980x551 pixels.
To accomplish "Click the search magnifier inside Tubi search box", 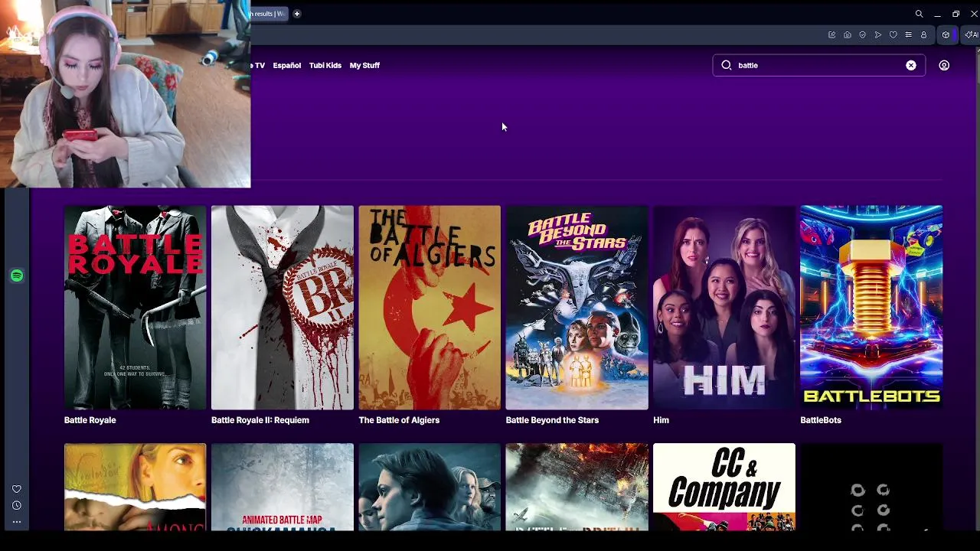I will tap(726, 66).
